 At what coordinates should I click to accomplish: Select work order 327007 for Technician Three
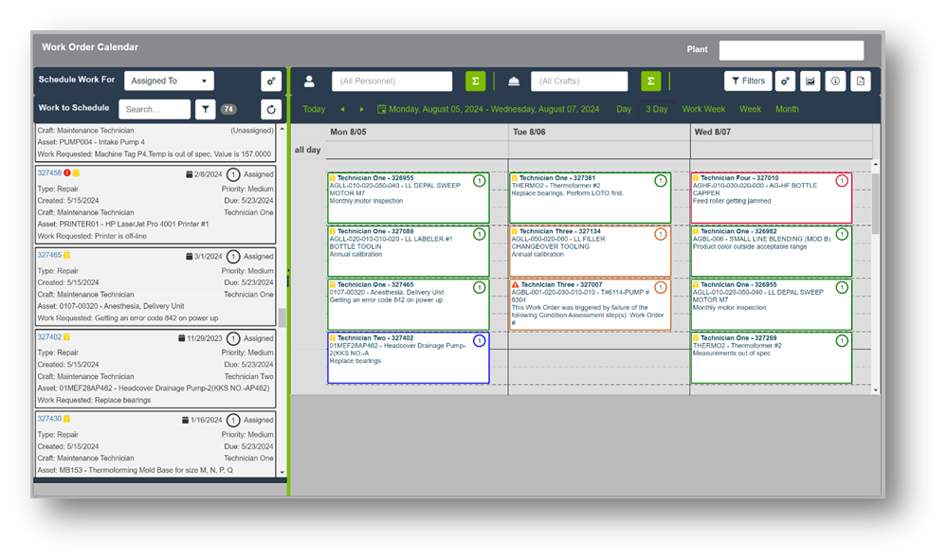[588, 303]
